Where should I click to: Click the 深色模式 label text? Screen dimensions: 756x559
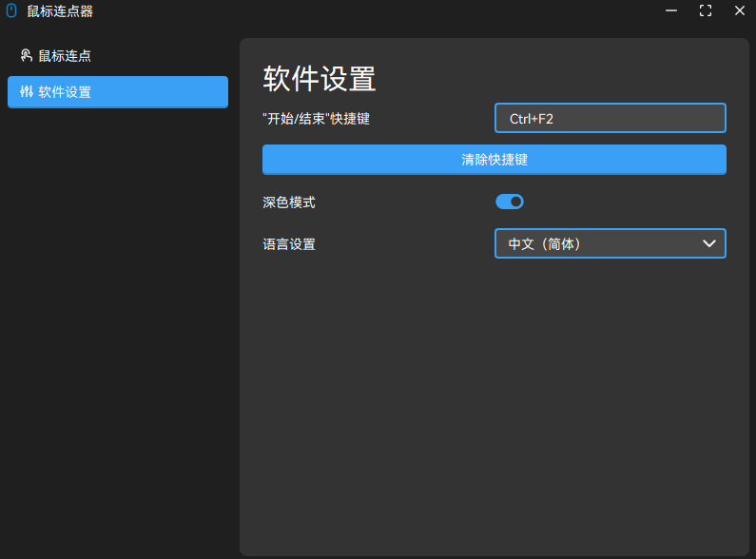pos(288,202)
